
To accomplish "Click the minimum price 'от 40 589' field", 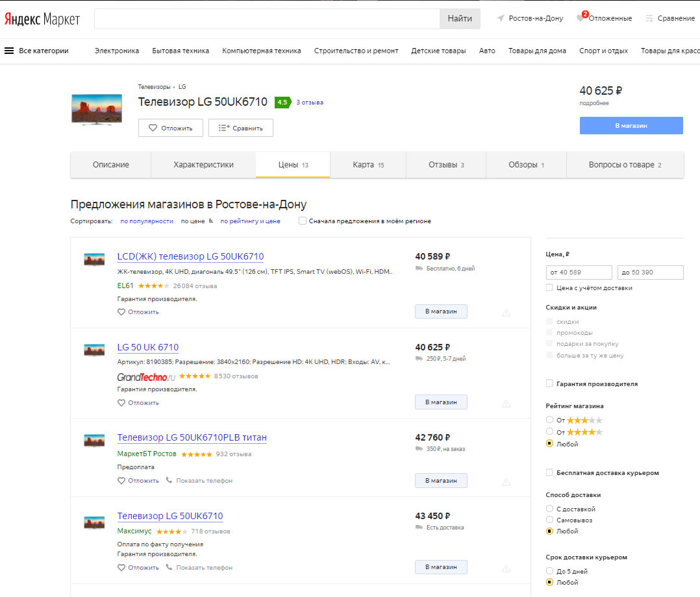I will [579, 273].
